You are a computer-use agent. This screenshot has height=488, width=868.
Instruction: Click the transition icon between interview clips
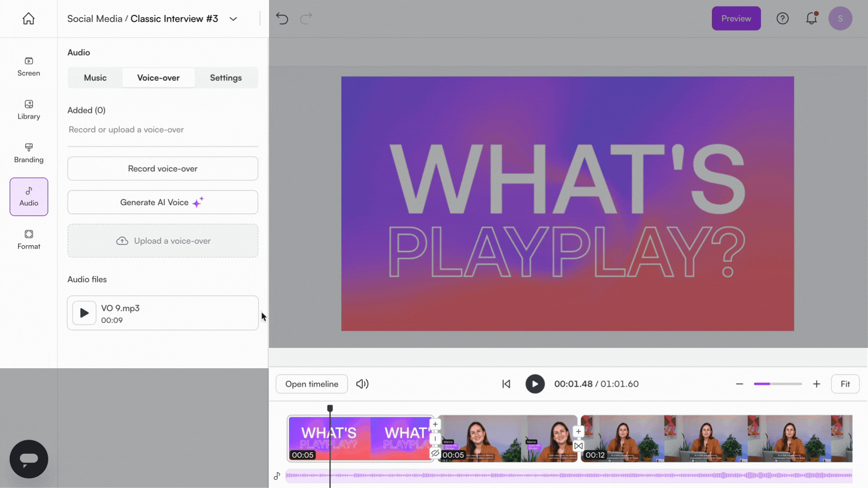(578, 446)
